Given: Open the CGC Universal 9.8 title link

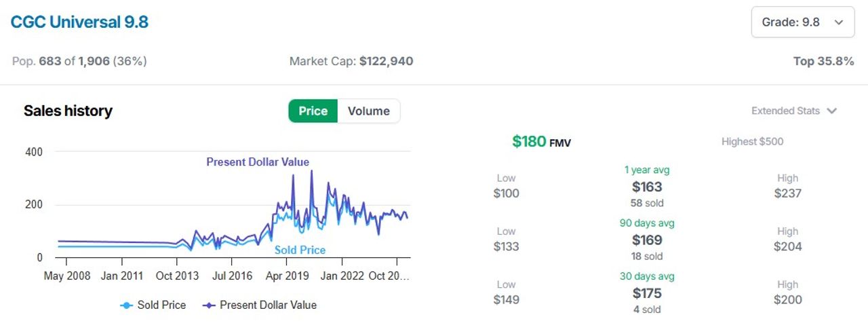Looking at the screenshot, I should click(79, 22).
